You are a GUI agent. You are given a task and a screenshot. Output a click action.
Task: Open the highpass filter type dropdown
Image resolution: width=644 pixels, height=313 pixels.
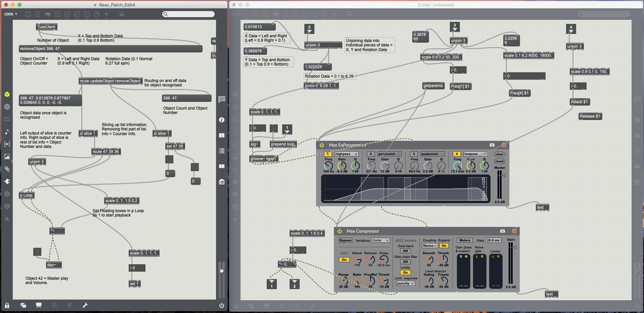point(346,154)
